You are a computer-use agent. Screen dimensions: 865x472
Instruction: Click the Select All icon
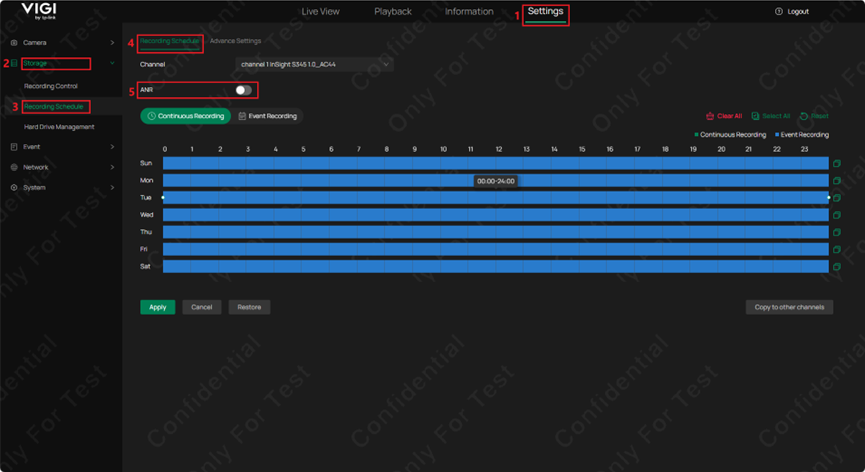click(x=755, y=116)
